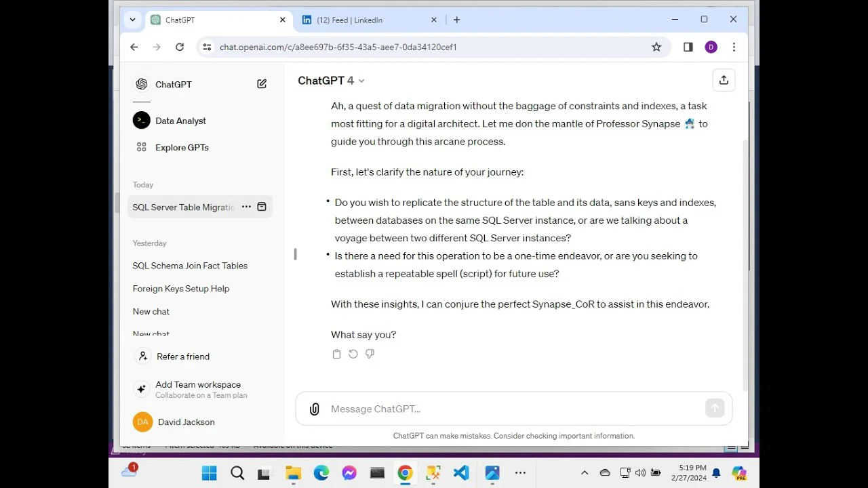Open options for SQL Server Table Migration chat

246,207
